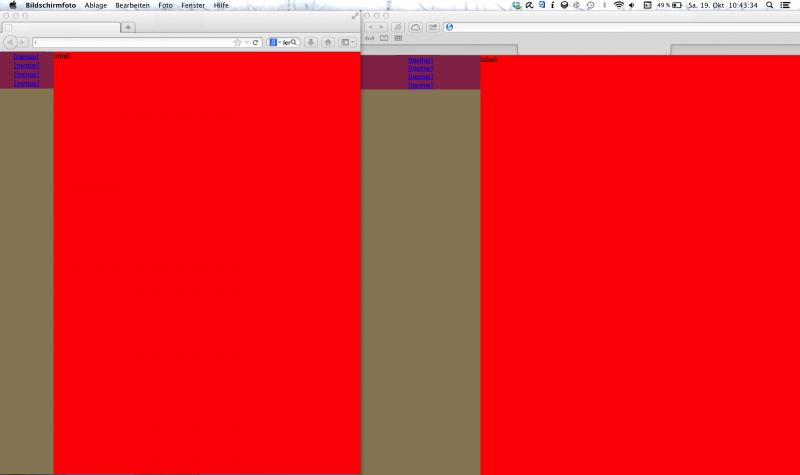Click the Firefox reload button
Viewport: 800px width, 475px height.
pos(257,43)
